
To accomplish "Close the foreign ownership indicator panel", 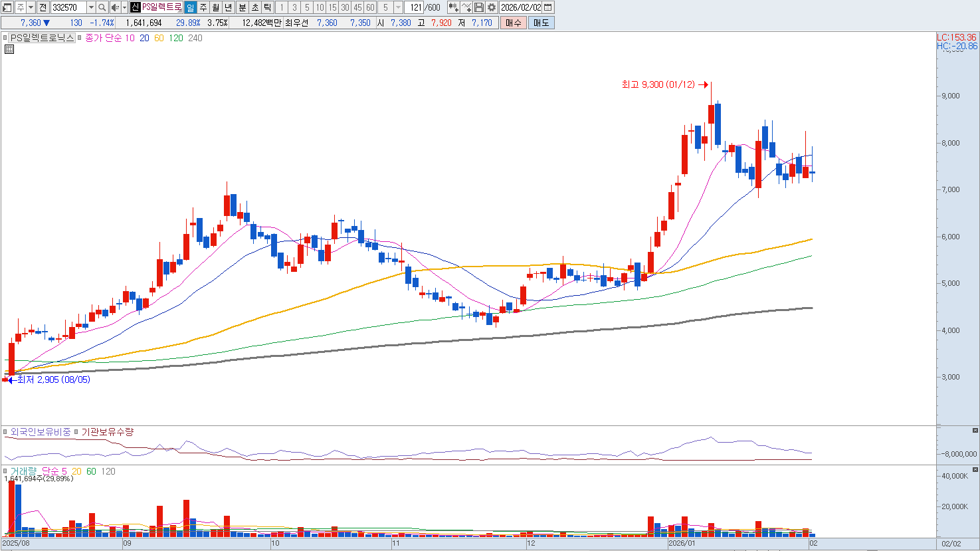I will pos(975,431).
